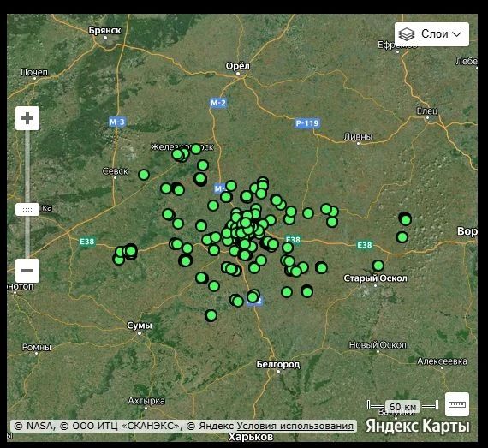Click the Яндекс Карты logo
Screen dimensions: 488x448
(x=418, y=426)
